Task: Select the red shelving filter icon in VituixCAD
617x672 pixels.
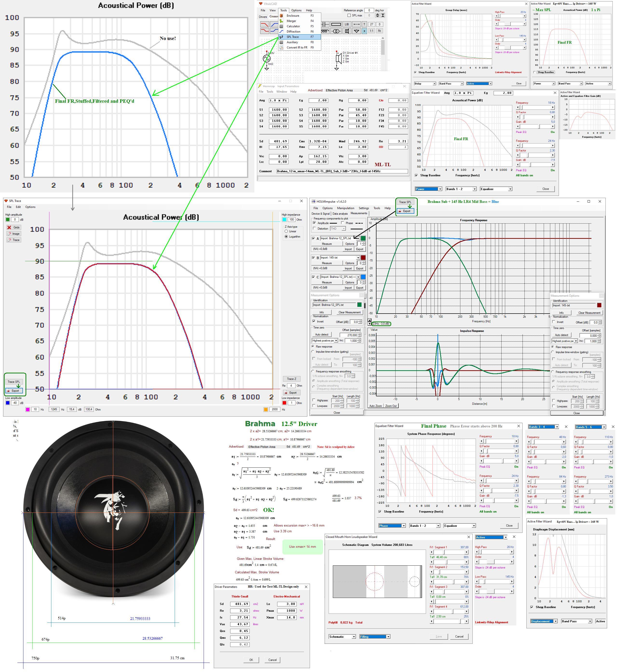Action: pyautogui.click(x=265, y=31)
